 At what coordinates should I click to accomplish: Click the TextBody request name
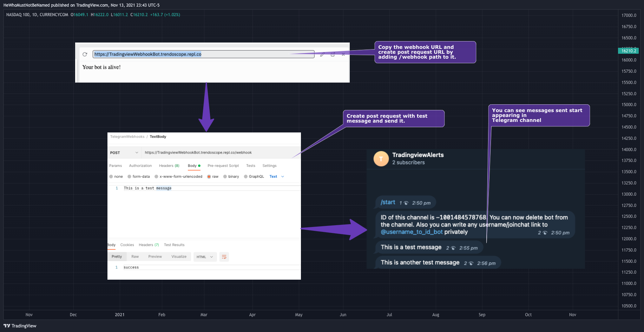click(158, 137)
